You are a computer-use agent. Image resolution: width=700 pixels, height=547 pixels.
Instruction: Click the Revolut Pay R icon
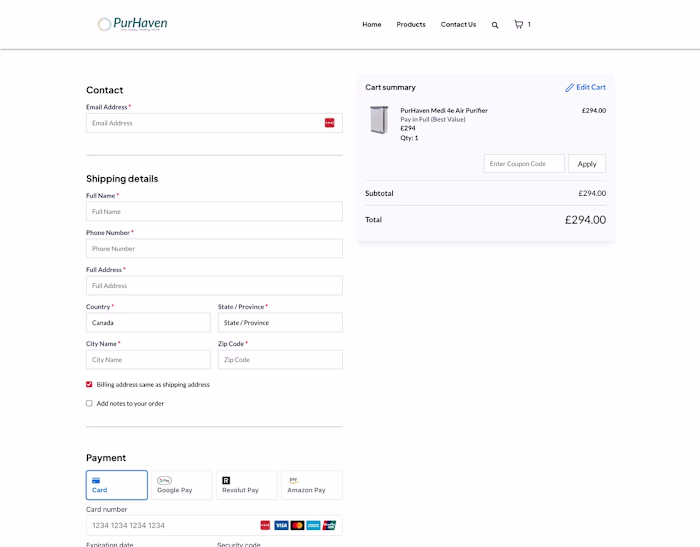[226, 480]
